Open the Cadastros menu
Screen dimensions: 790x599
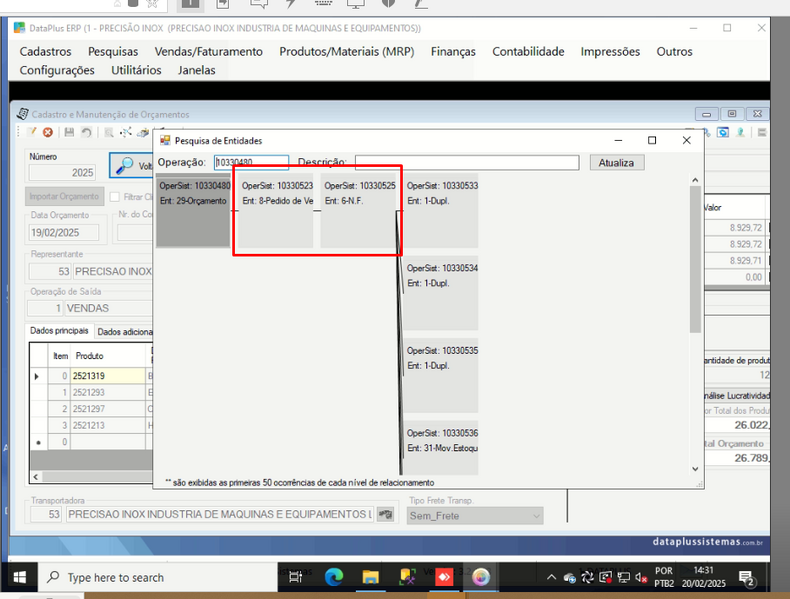[x=45, y=51]
